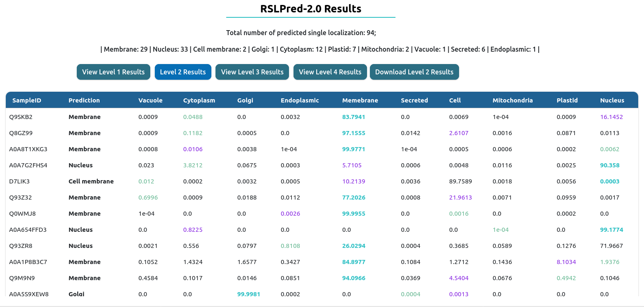Open View Level 3 Results
The image size is (644, 307).
click(252, 72)
